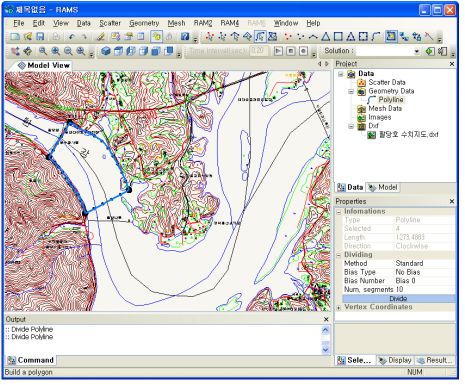
Task: Click the red diagonal line tool icon
Action: pyautogui.click(x=429, y=37)
